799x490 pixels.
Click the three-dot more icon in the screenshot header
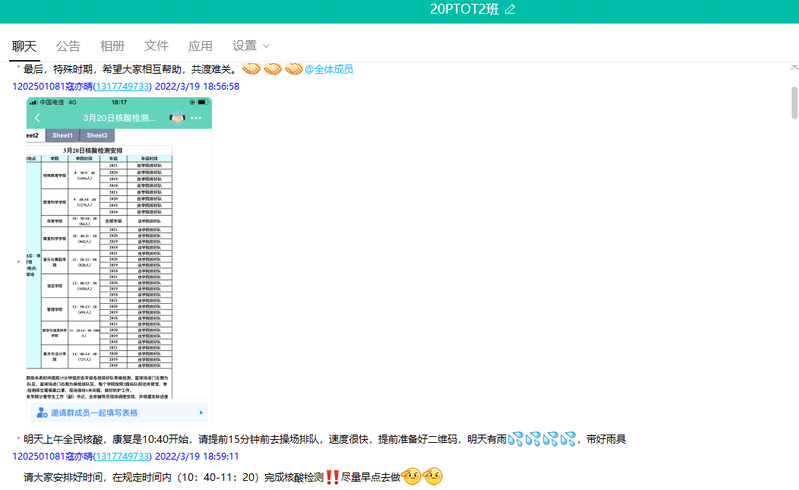point(197,118)
